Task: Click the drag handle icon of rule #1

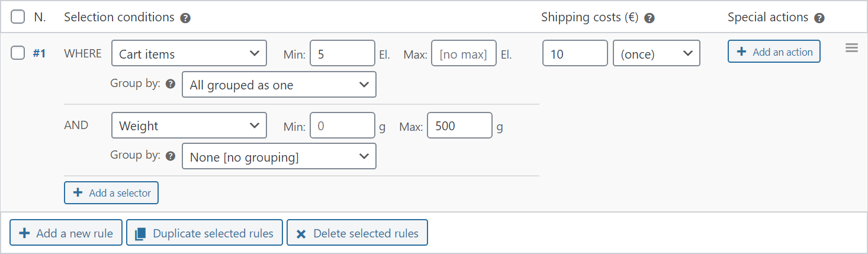Action: click(851, 48)
